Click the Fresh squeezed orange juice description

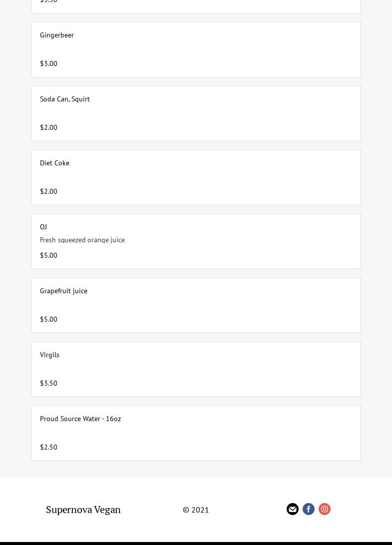pos(82,240)
